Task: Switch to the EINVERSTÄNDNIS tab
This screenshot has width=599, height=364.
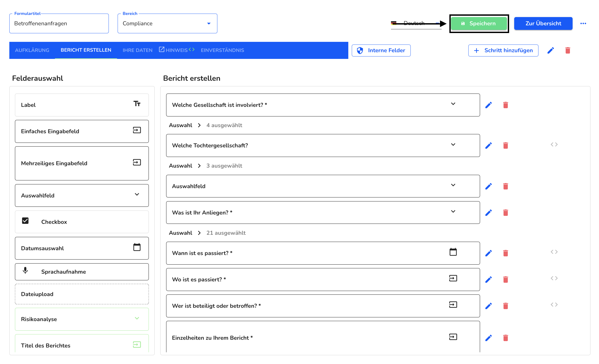Action: (x=222, y=50)
